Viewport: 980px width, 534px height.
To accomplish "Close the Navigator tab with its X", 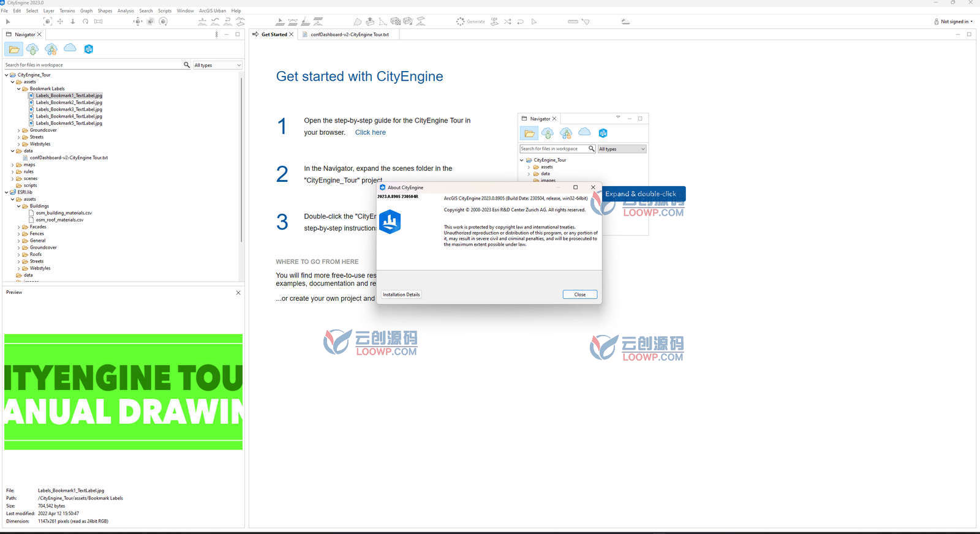I will coord(39,34).
